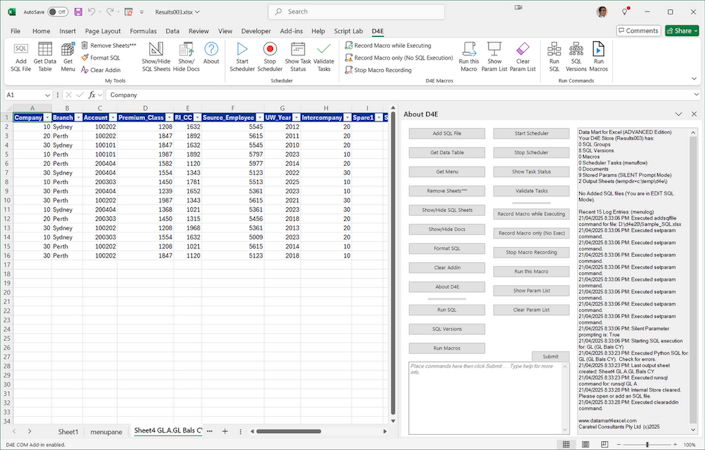Open the Home ribbon tab
The height and width of the screenshot is (450, 705).
click(41, 31)
